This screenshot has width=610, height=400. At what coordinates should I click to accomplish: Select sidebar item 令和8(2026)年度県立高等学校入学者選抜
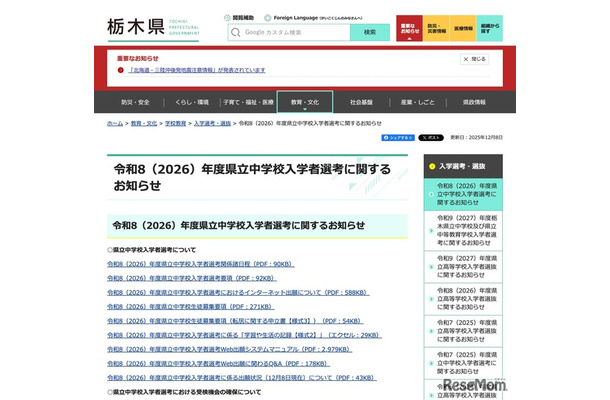pyautogui.click(x=463, y=299)
